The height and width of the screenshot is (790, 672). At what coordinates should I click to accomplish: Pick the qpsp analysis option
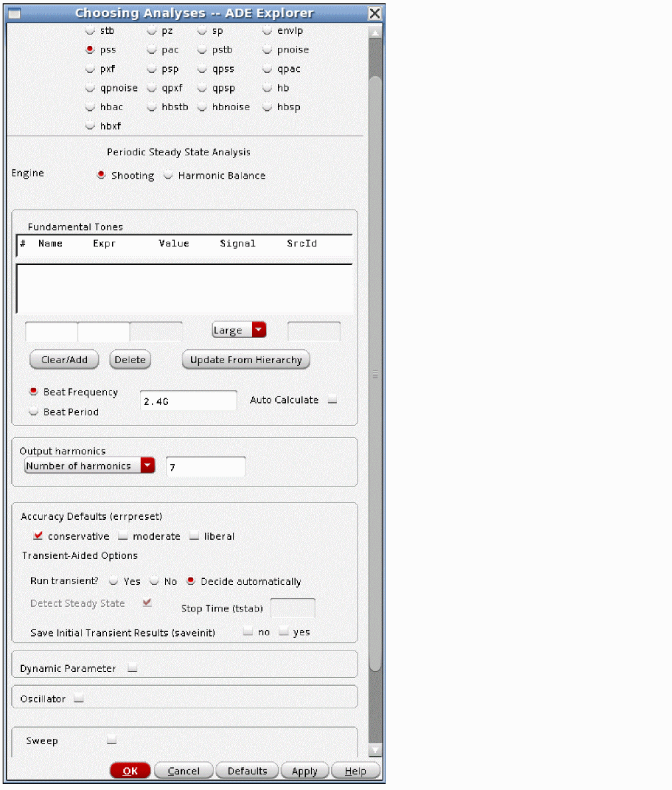[202, 88]
